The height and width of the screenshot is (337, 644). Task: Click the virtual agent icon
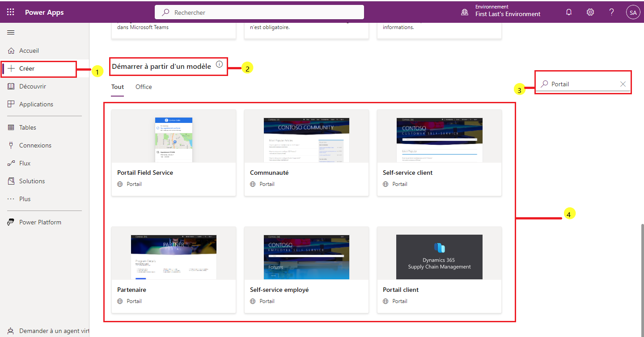11,331
